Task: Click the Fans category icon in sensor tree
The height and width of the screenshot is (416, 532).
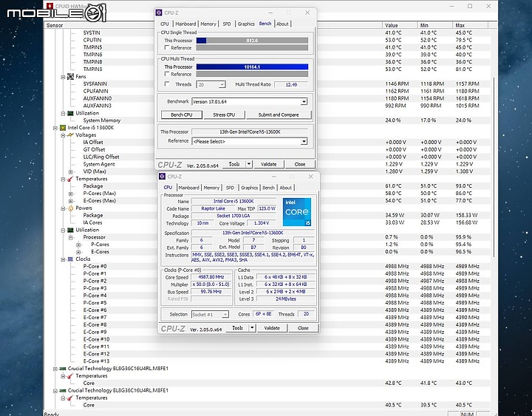Action: point(70,76)
